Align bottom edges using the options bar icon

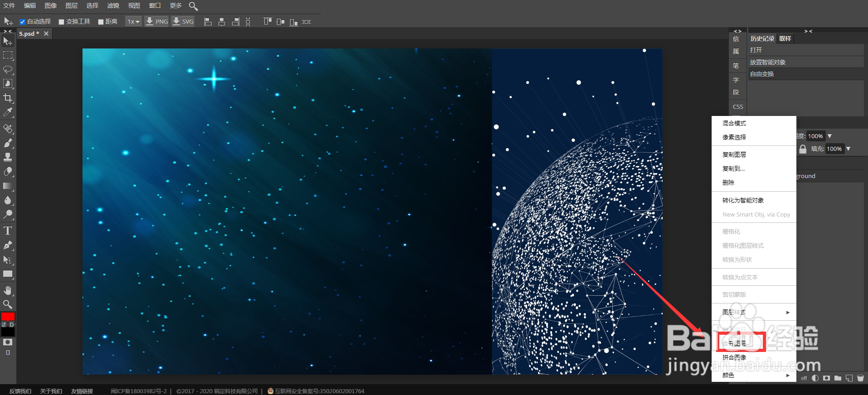click(294, 22)
